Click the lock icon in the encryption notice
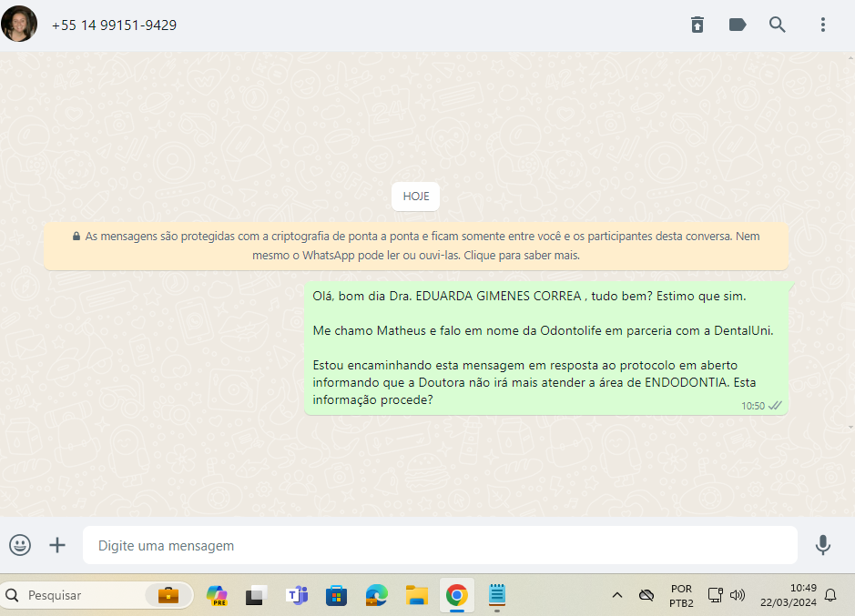The image size is (855, 616). (x=76, y=236)
